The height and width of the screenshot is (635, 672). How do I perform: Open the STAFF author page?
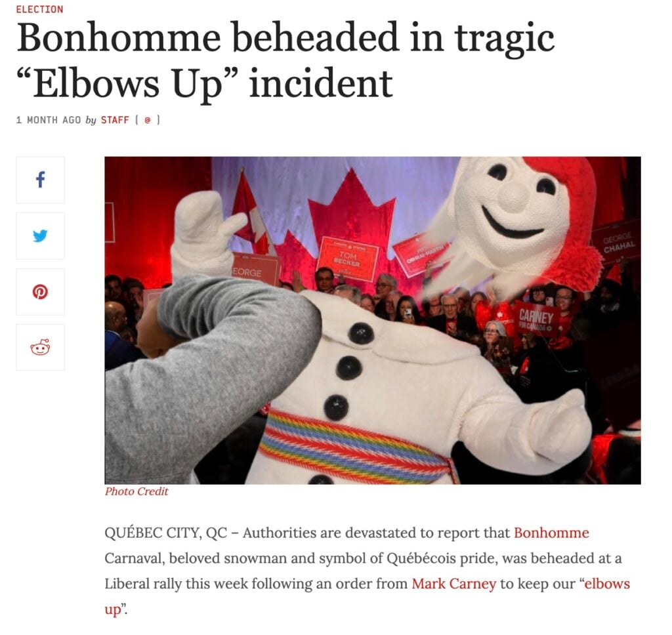click(x=115, y=120)
